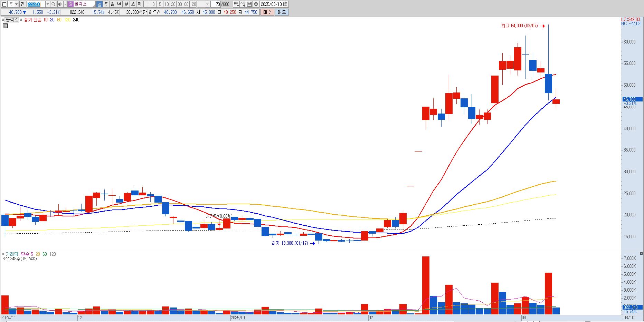Open chart settings gear icon
This screenshot has height=322, width=644.
click(x=256, y=4)
